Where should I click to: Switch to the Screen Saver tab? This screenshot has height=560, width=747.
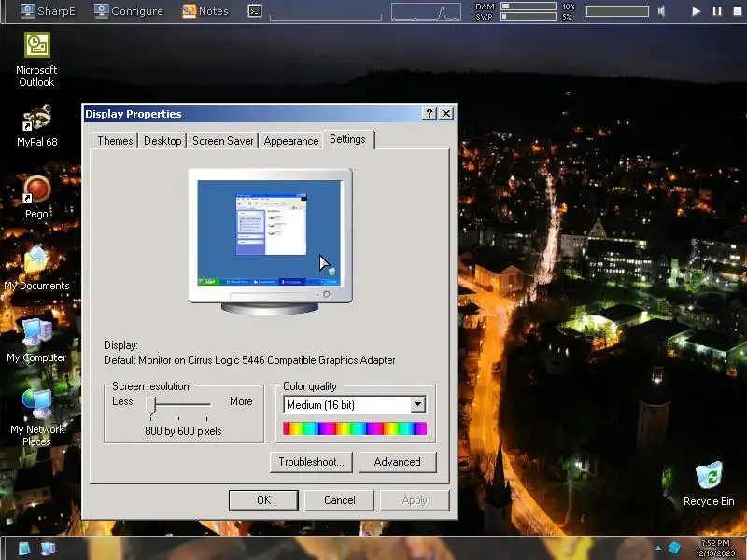tap(222, 141)
